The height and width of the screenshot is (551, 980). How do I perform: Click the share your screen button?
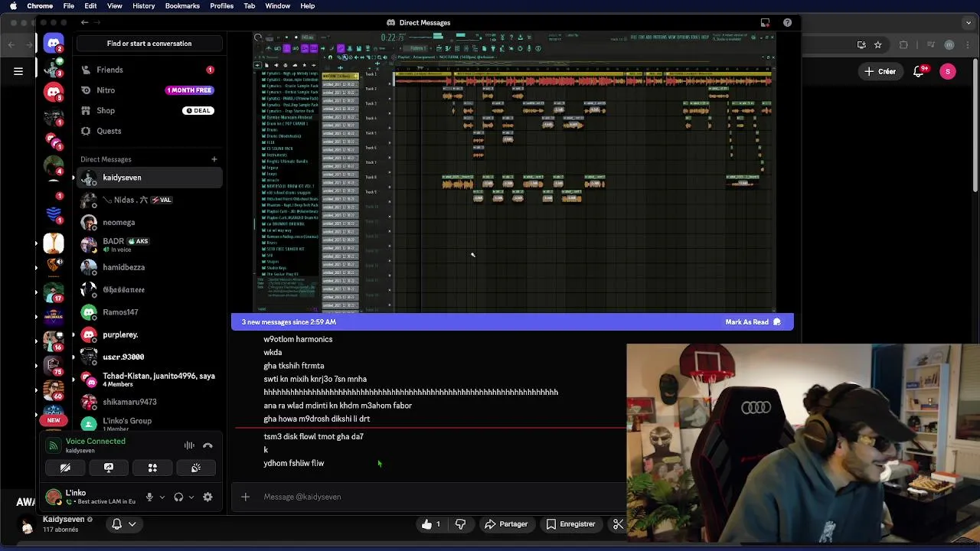[x=109, y=468]
